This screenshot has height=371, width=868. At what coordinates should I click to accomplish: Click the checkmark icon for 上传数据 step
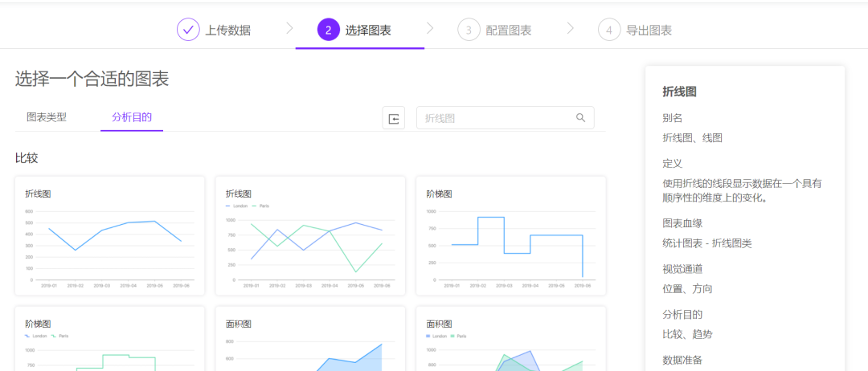pos(188,30)
